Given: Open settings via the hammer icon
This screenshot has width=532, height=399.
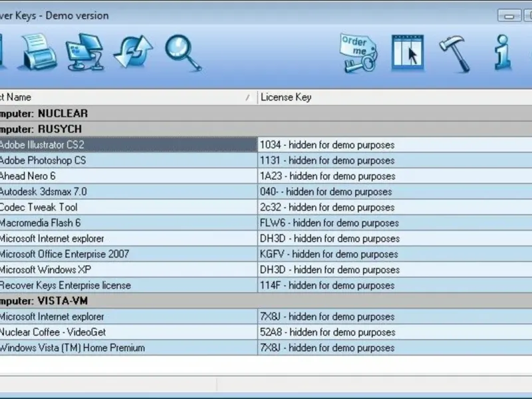Looking at the screenshot, I should pyautogui.click(x=455, y=54).
